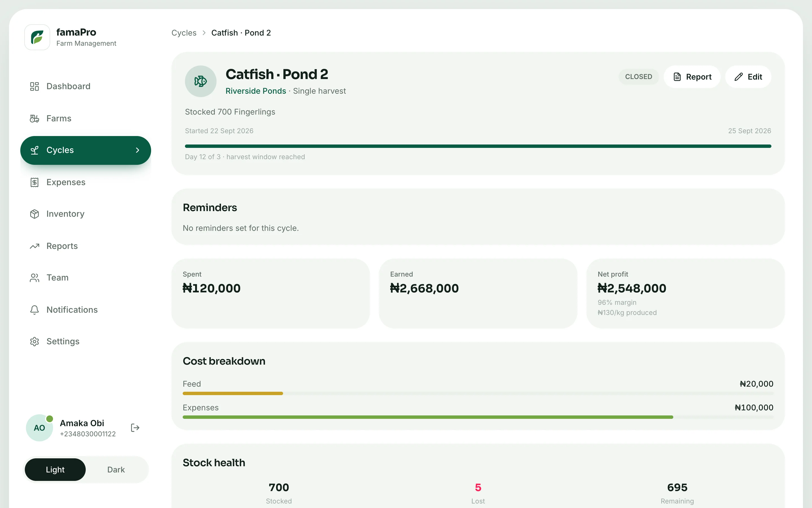
Task: Click the Net profit card
Action: pyautogui.click(x=685, y=293)
